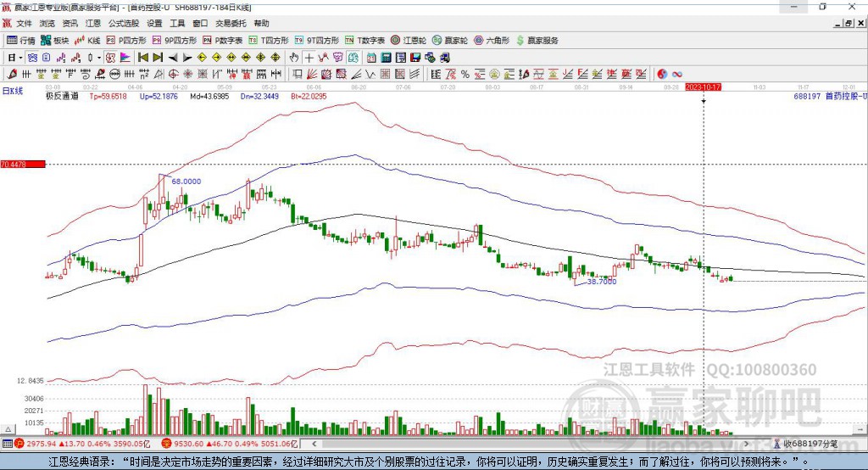The image size is (868, 470).
Task: Click the 688197 首药控股-U stock label
Action: [x=830, y=96]
